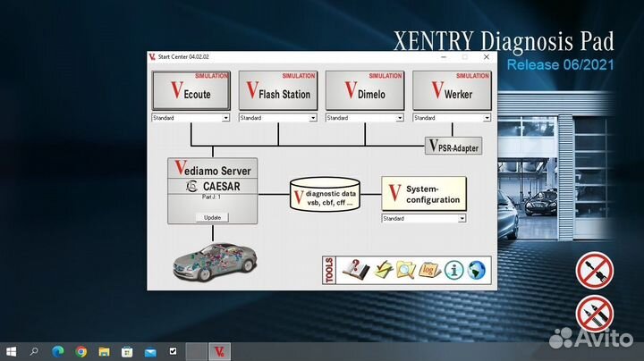This screenshot has height=361, width=644.
Task: Click the checkmark app taskbar icon
Action: [173, 351]
